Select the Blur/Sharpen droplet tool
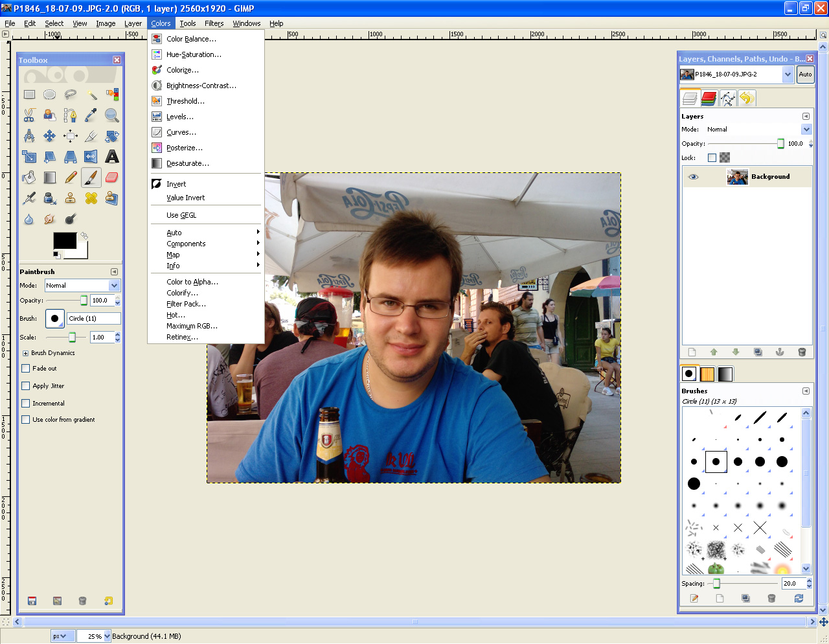 coord(29,219)
